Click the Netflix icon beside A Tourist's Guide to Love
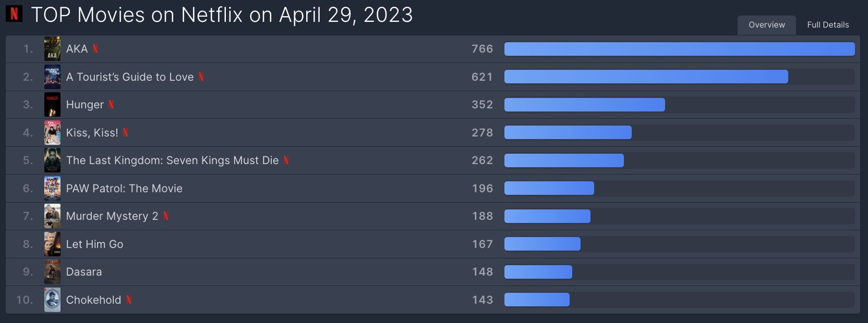 tap(201, 77)
